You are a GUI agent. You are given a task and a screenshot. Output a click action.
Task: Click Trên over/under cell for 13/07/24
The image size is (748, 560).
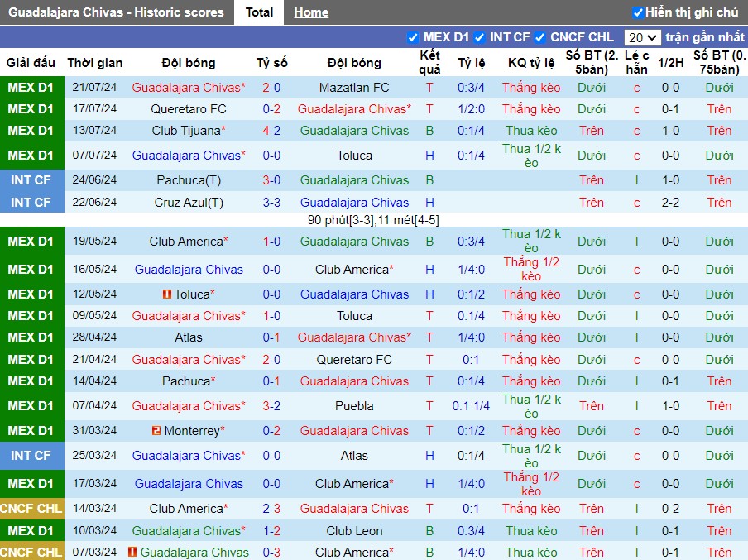click(591, 131)
